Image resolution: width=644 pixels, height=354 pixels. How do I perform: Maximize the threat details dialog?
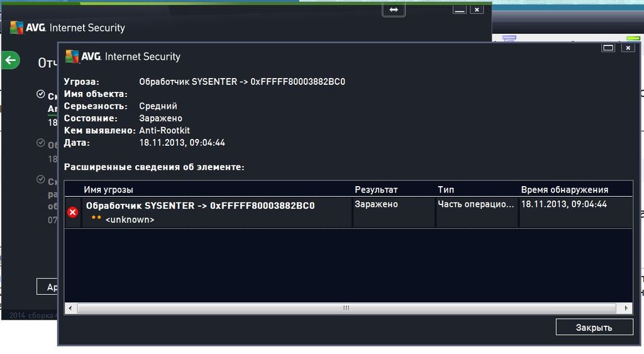click(608, 48)
